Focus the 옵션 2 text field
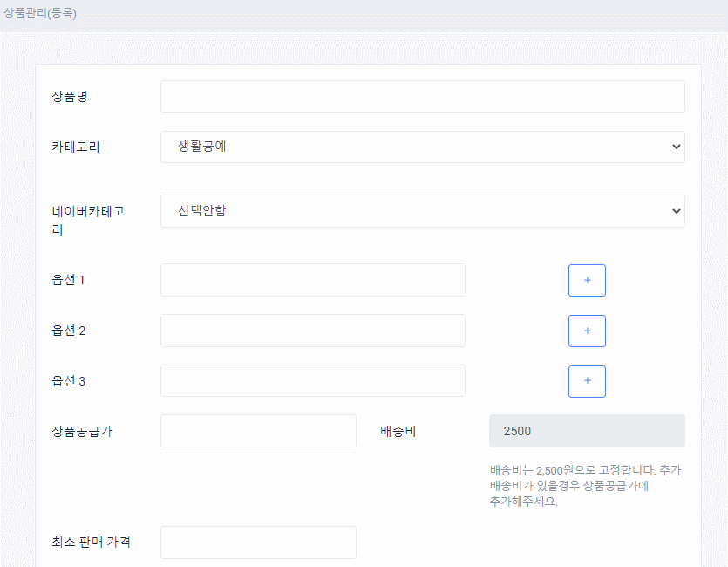 click(313, 331)
